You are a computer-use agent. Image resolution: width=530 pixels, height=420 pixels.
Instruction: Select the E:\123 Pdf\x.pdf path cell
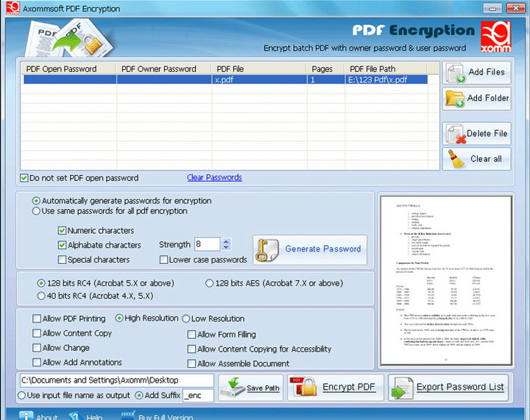click(386, 79)
